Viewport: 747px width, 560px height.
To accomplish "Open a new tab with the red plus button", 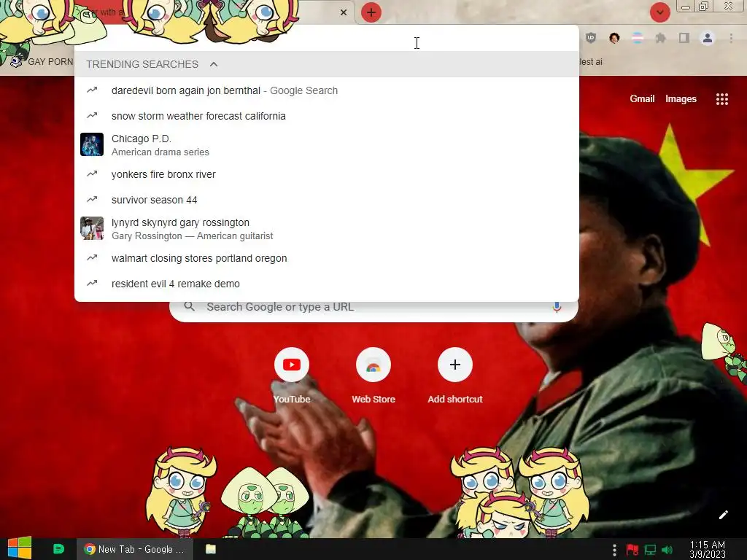I will [371, 12].
